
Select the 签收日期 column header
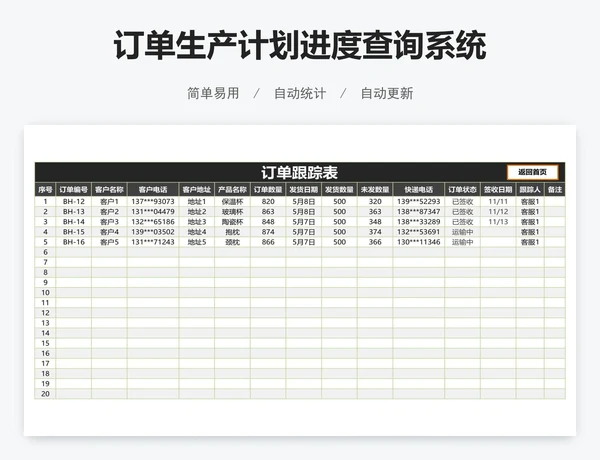click(498, 189)
